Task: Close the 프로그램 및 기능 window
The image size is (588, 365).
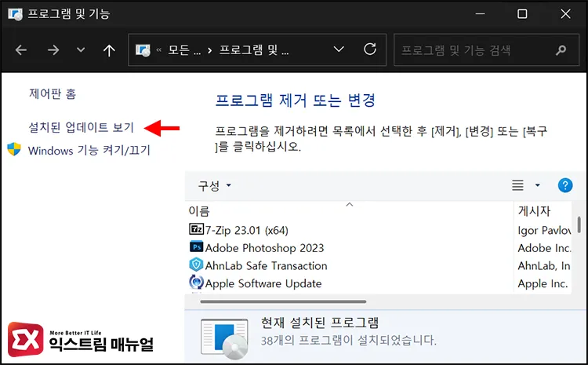Action: [x=565, y=13]
